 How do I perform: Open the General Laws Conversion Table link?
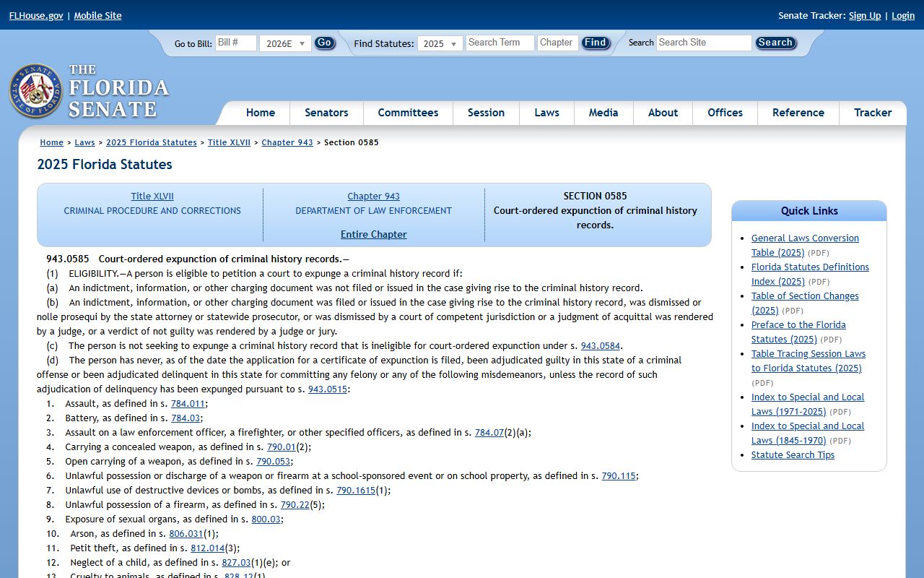coord(805,246)
